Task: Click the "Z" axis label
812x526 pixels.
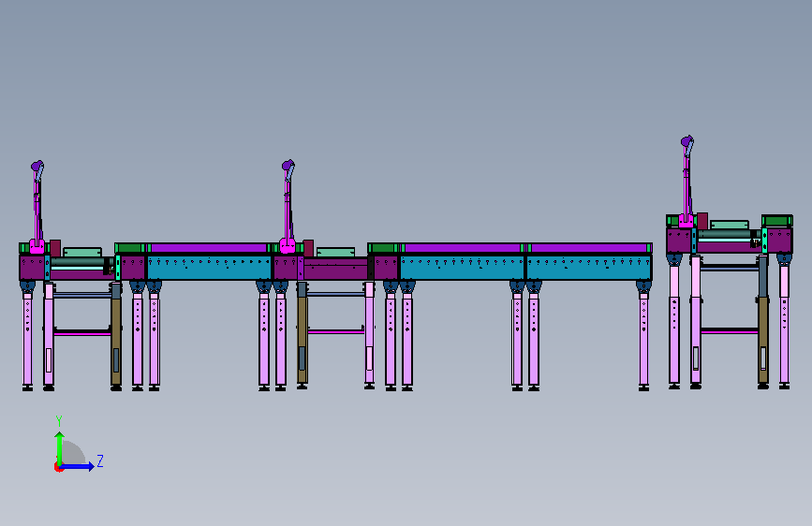Action: (x=100, y=460)
